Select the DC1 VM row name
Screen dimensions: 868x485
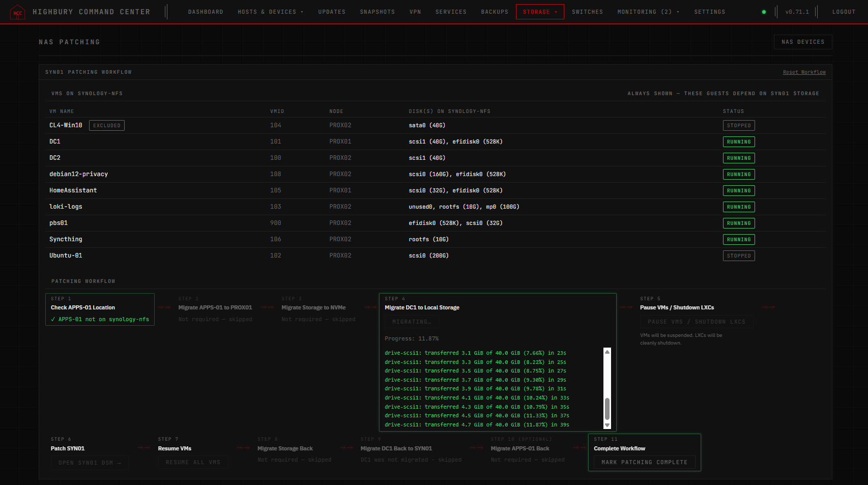click(55, 141)
